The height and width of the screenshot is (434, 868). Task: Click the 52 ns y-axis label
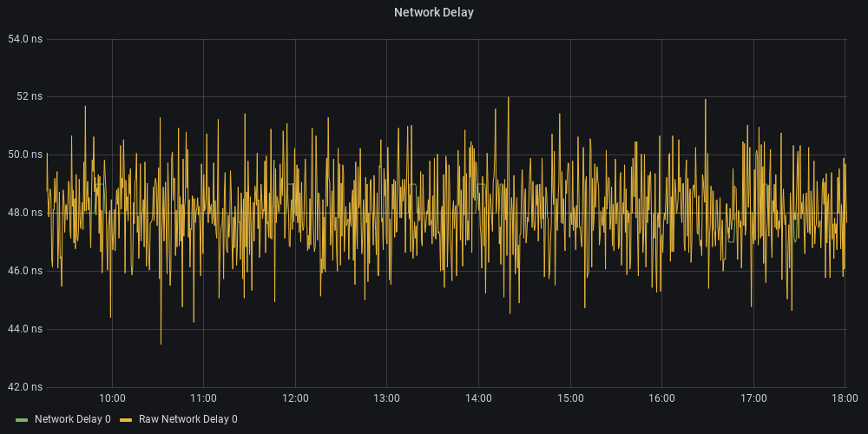pos(30,96)
